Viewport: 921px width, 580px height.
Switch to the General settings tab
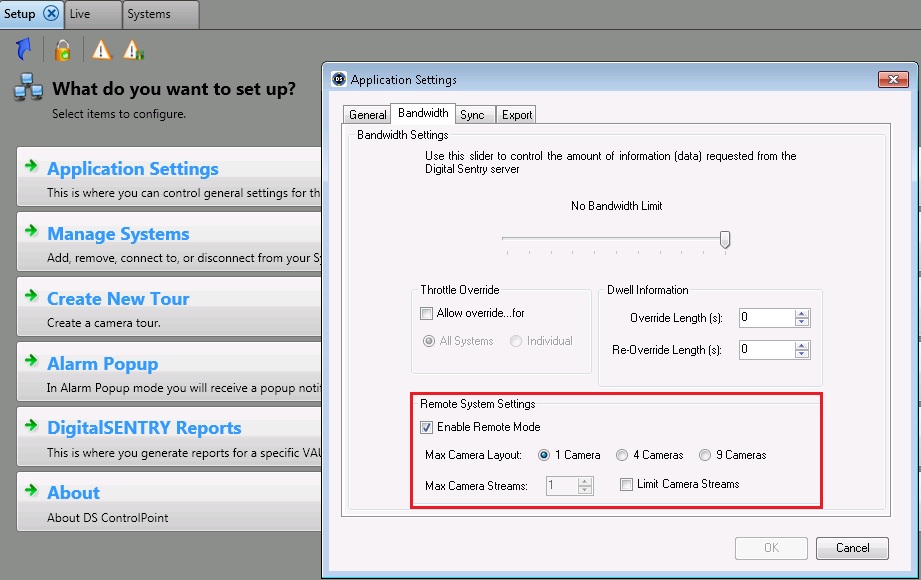[x=367, y=115]
